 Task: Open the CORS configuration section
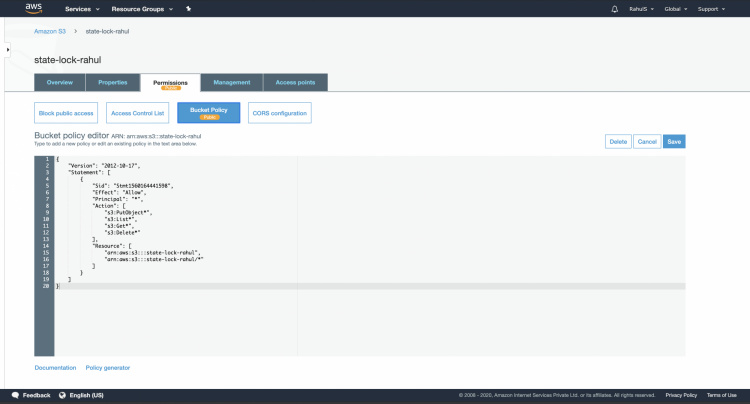[279, 113]
